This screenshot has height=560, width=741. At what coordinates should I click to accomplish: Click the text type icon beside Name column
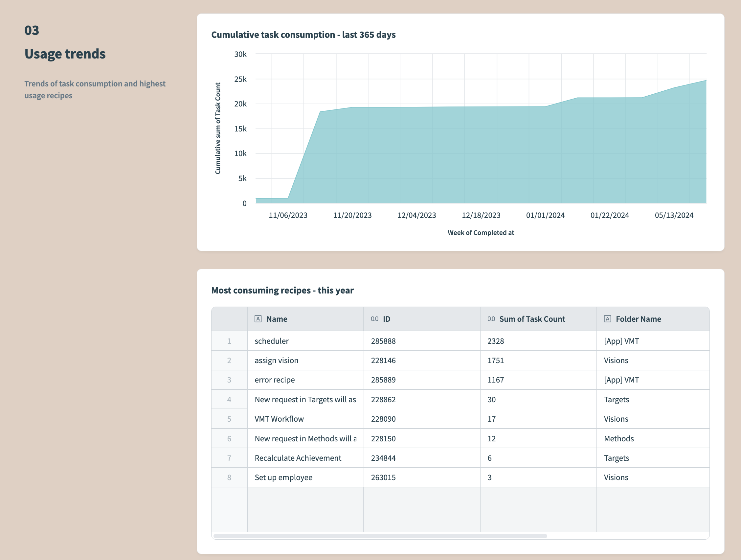tap(258, 319)
